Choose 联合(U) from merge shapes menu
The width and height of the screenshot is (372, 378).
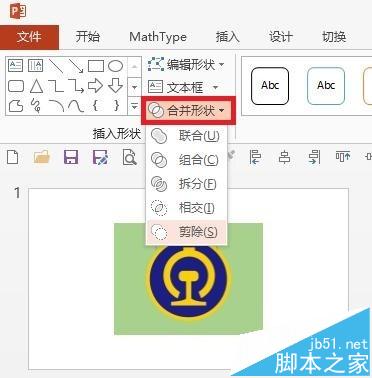pyautogui.click(x=186, y=136)
